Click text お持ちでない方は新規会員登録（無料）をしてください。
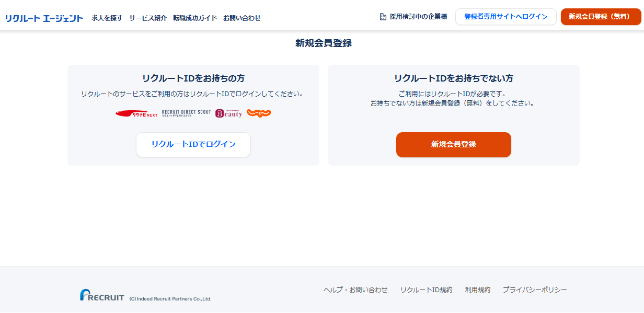The image size is (644, 313). (454, 103)
